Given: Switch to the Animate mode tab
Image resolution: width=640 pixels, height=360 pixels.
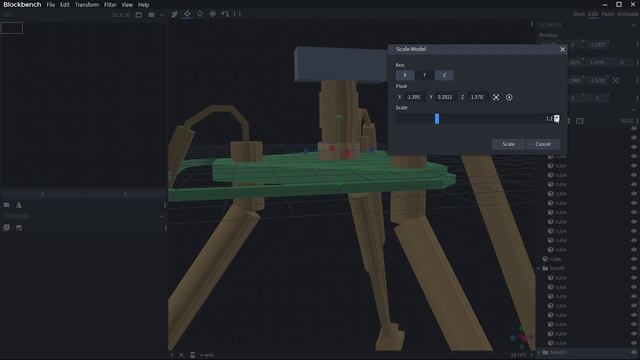Looking at the screenshot, I should 628,14.
